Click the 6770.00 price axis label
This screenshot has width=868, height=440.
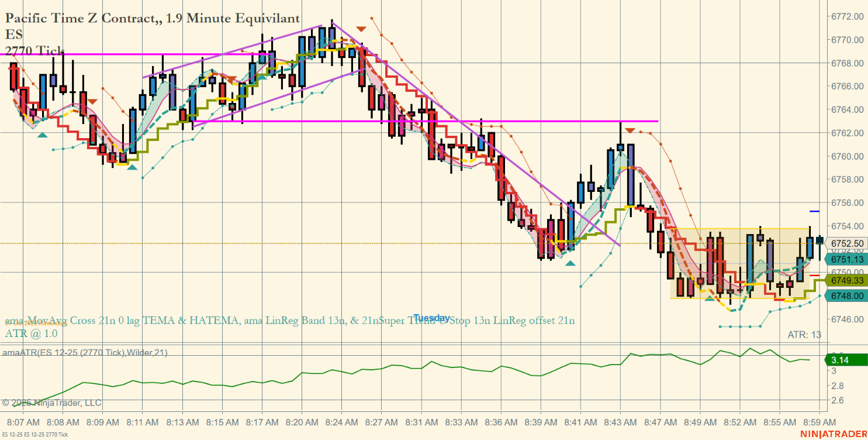pos(849,40)
